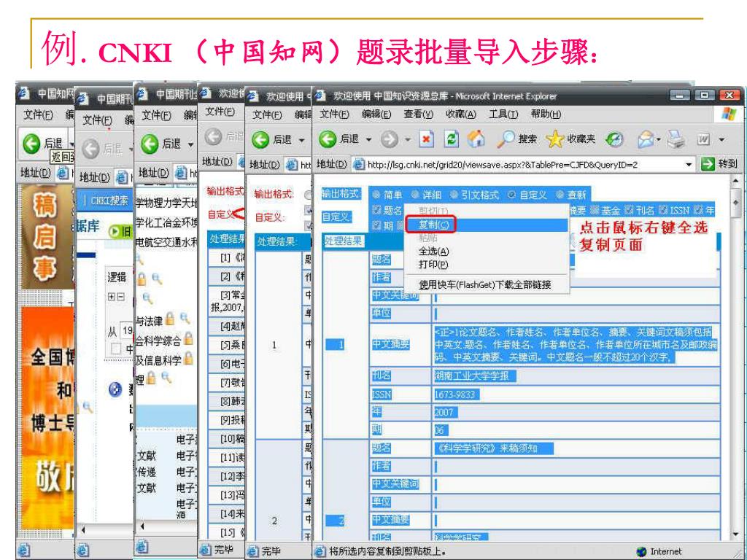The width and height of the screenshot is (747, 560).
Task: Click the grey Forward arrow in front window
Action: (390, 139)
